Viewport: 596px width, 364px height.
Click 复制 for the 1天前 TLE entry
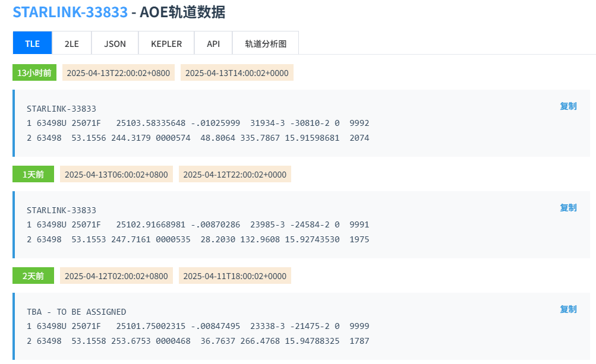pos(568,208)
